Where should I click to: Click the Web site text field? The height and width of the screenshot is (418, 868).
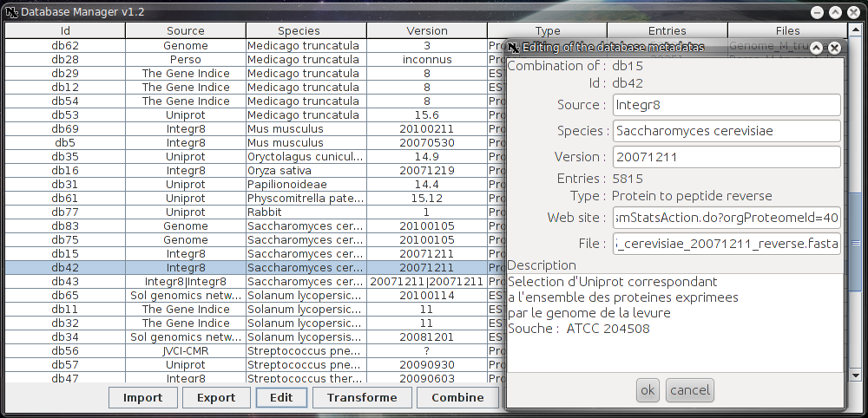pos(726,216)
